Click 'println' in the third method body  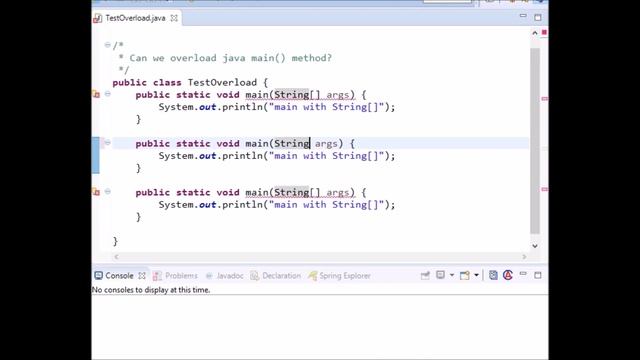click(242, 204)
